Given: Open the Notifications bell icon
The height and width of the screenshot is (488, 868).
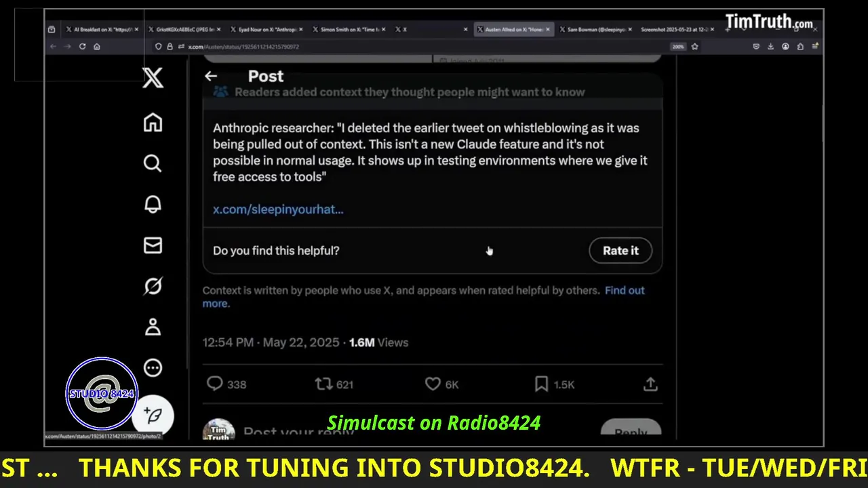Looking at the screenshot, I should (x=153, y=204).
